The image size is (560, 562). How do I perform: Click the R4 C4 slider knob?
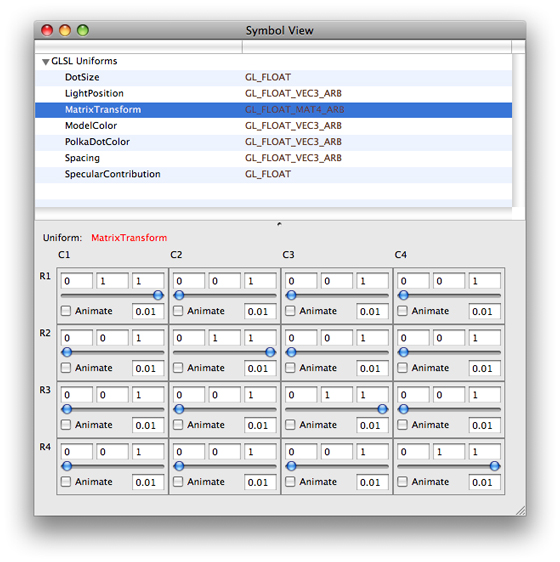(495, 466)
